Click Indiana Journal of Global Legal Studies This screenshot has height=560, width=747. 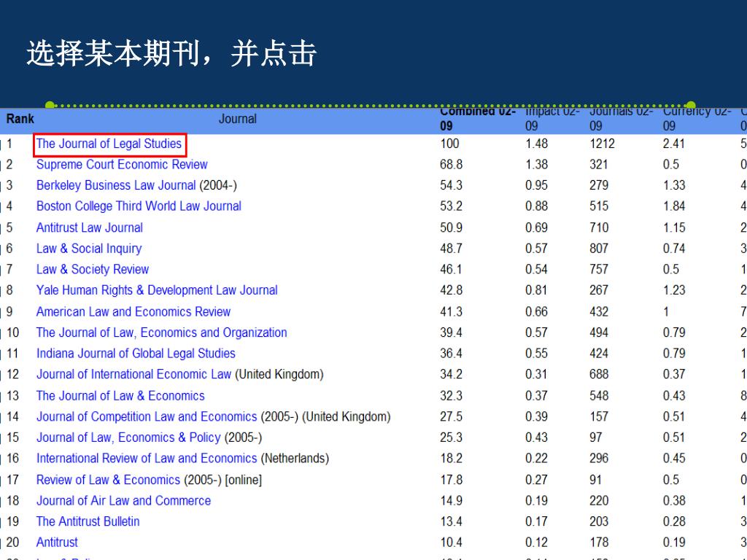point(136,354)
